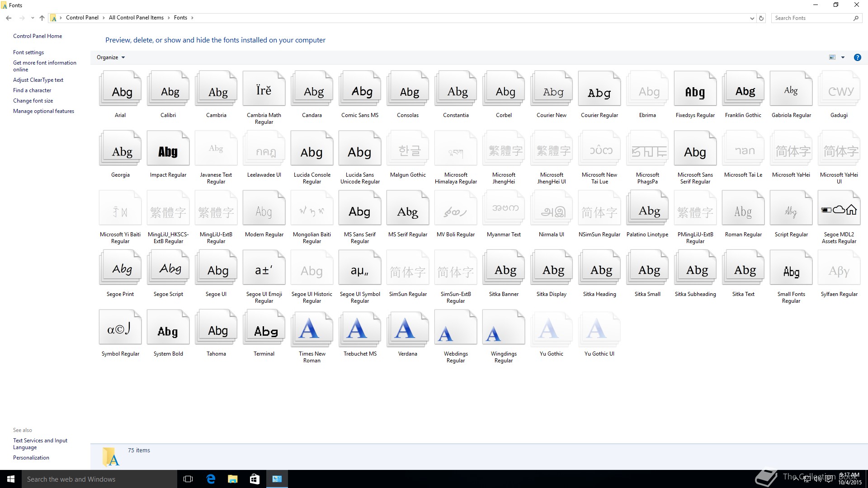Open Text Services and Input Language
This screenshot has width=868, height=488.
[x=40, y=444]
